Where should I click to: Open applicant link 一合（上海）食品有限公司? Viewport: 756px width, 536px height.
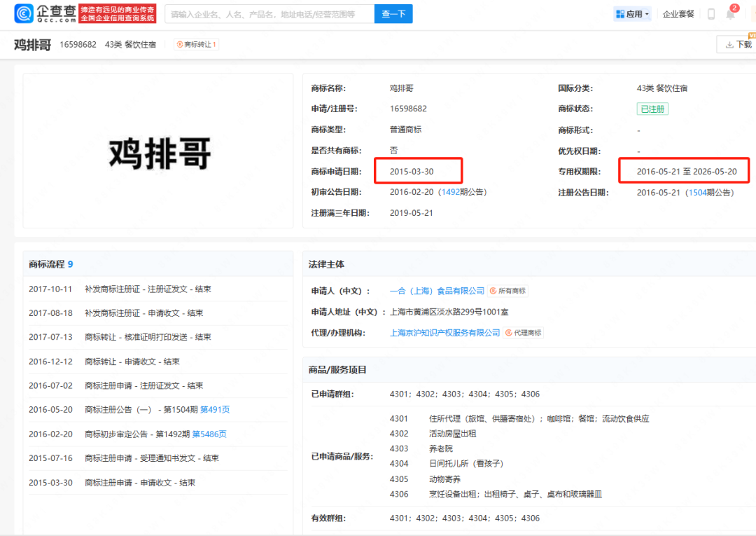click(x=437, y=291)
